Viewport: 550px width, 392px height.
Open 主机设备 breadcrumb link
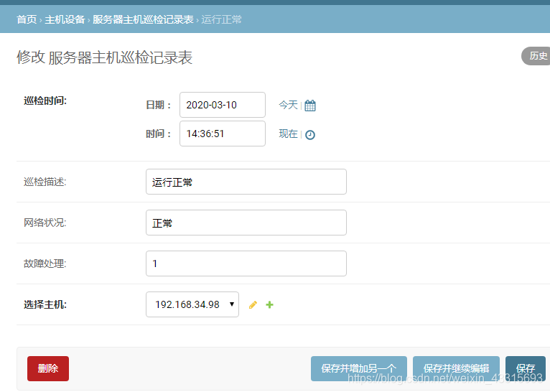(x=65, y=19)
